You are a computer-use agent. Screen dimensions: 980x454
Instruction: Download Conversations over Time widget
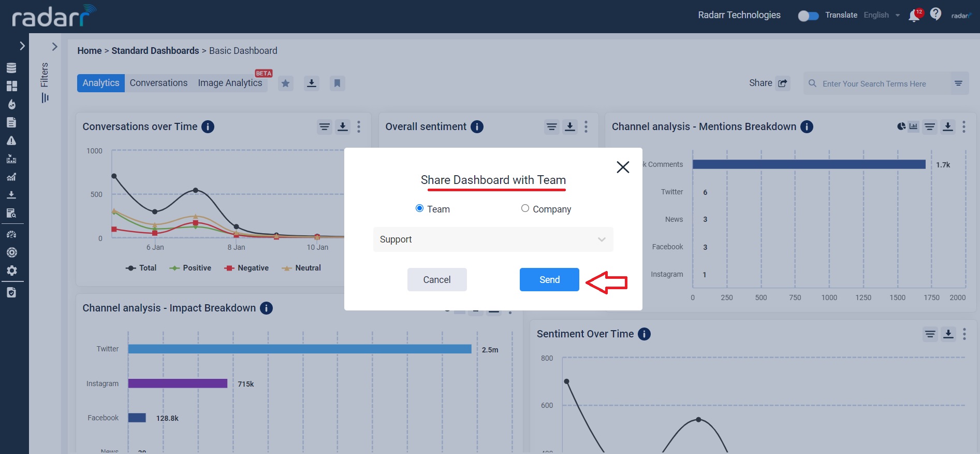click(x=343, y=126)
